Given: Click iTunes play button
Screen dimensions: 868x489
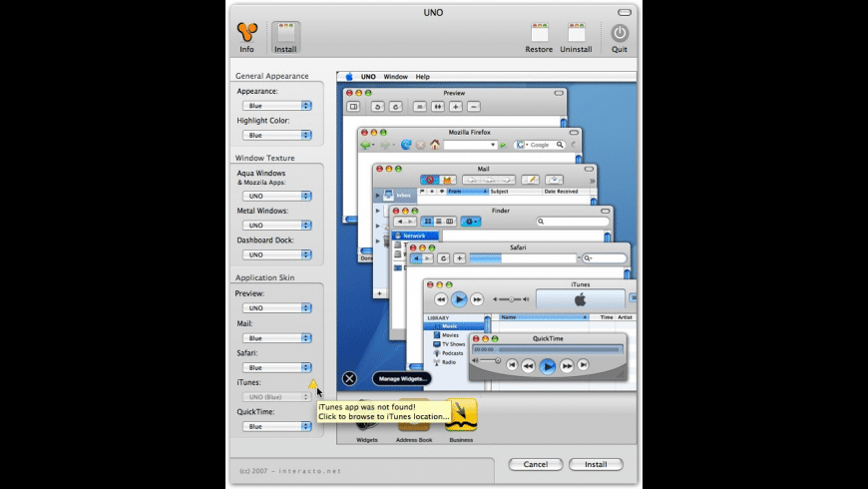Looking at the screenshot, I should click(459, 299).
